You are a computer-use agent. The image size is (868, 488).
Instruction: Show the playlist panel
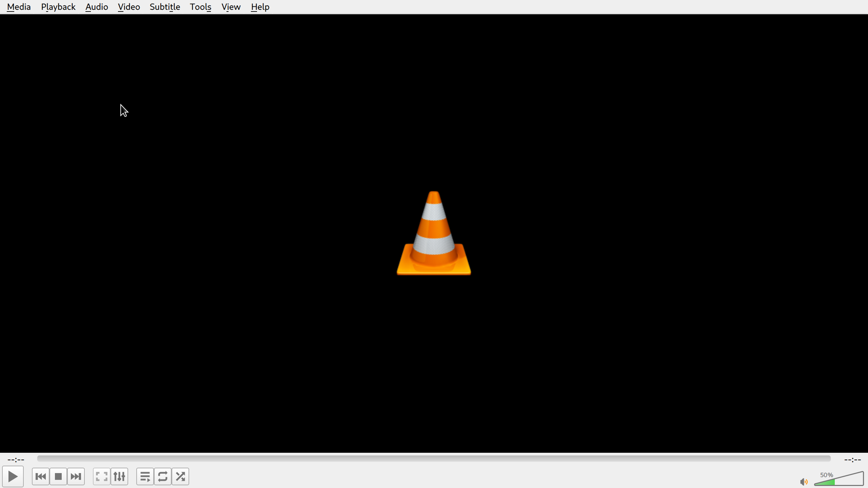tap(145, 476)
